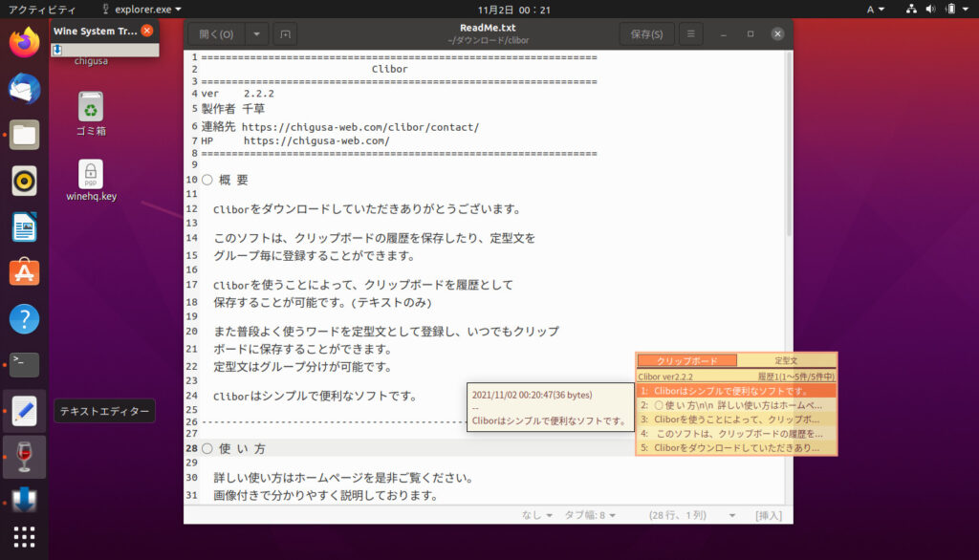Launch LibreOffice Writer from the dock
This screenshot has width=979, height=560.
(24, 227)
